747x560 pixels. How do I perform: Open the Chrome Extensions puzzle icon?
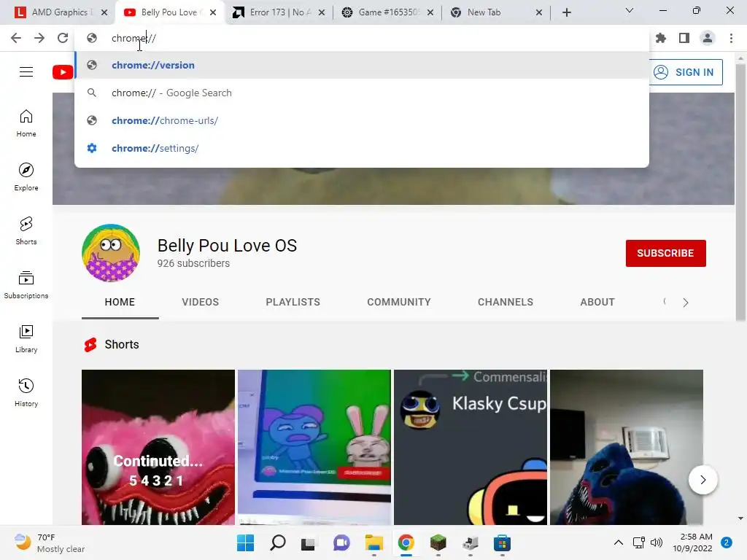point(661,38)
